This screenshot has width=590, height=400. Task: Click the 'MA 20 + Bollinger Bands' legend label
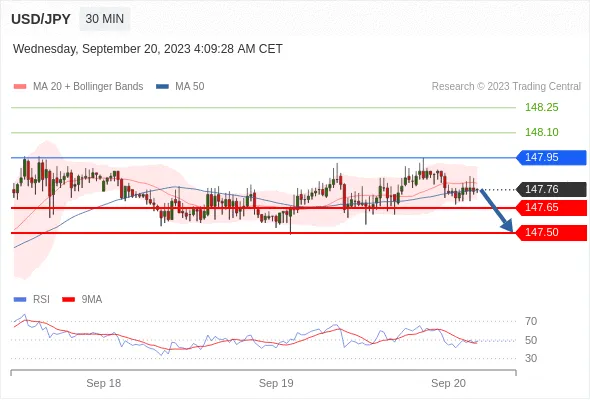(88, 87)
